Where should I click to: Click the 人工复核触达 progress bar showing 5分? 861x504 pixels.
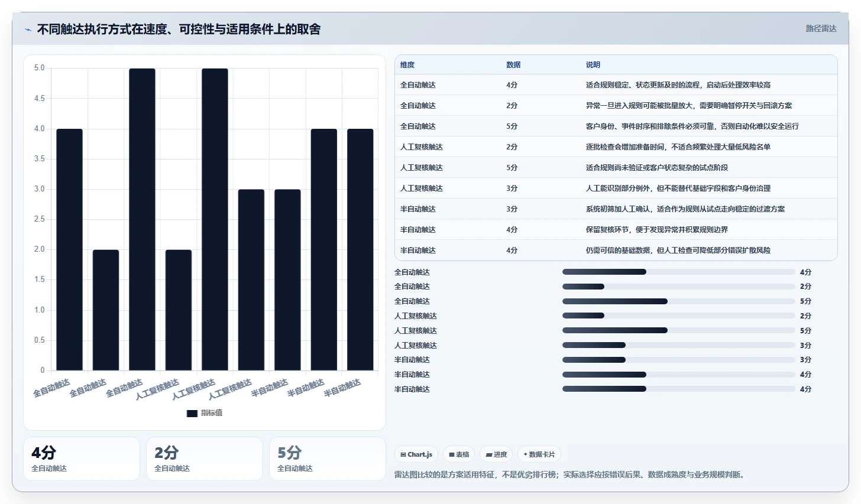[x=678, y=330]
